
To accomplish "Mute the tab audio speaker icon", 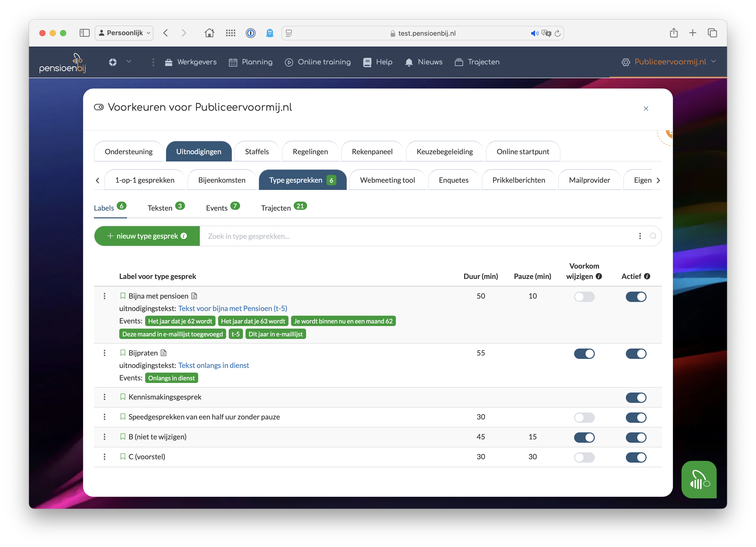I will [534, 33].
